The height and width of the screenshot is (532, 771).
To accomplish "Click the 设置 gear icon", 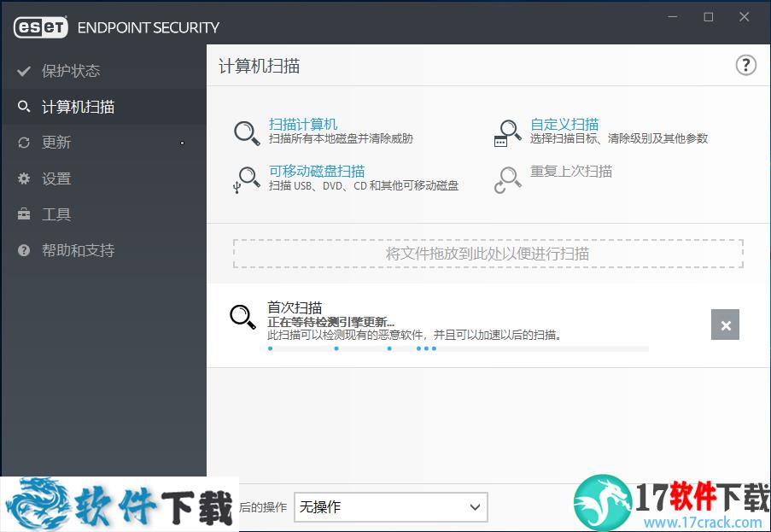I will 24,178.
